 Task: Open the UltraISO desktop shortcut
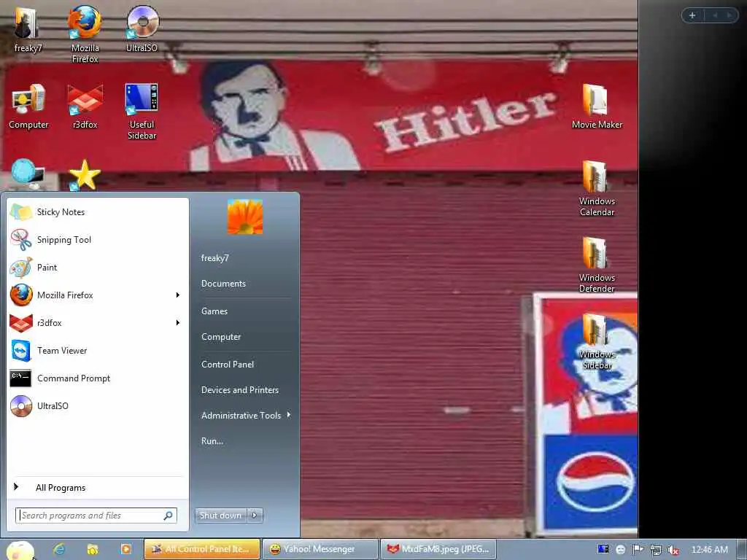click(x=142, y=29)
